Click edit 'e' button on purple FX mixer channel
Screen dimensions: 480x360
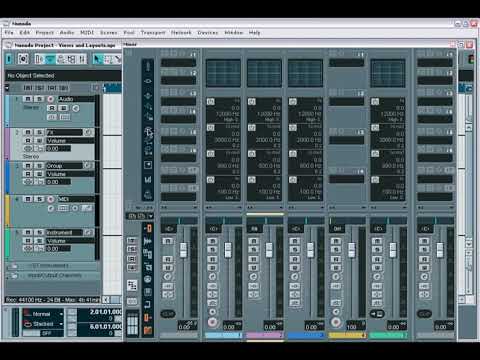pos(253,277)
